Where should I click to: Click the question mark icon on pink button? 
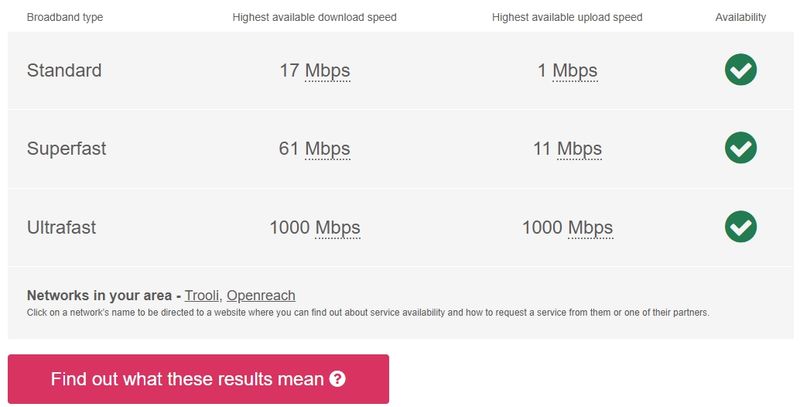[337, 379]
